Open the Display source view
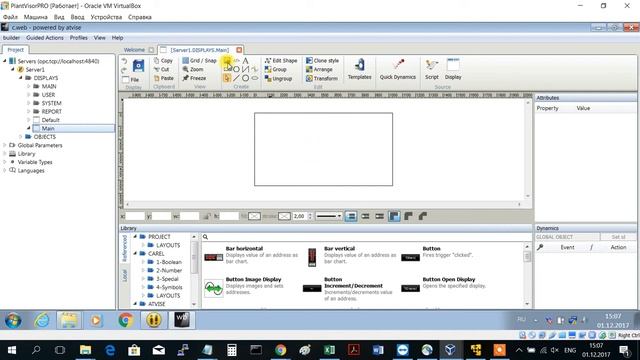640x360 pixels. pyautogui.click(x=453, y=69)
